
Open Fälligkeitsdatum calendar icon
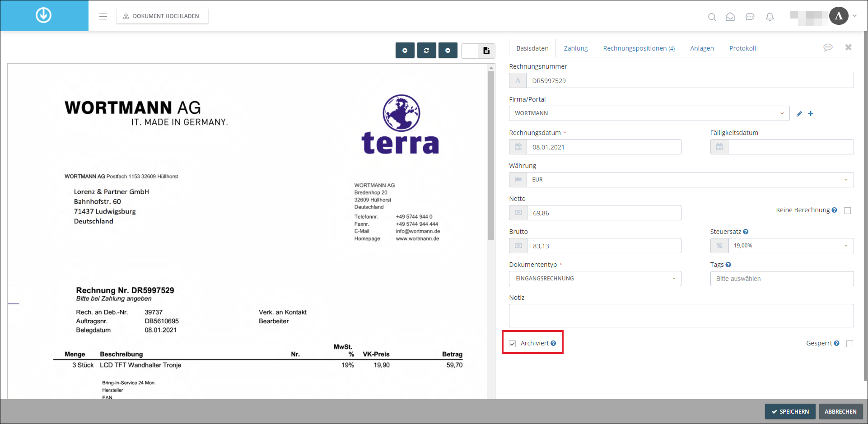tap(719, 147)
